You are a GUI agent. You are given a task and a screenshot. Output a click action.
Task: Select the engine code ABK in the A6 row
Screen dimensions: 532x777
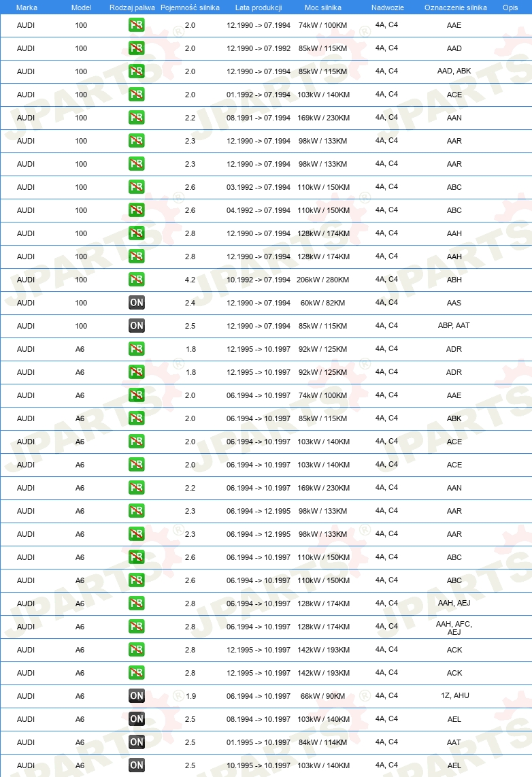click(x=454, y=418)
